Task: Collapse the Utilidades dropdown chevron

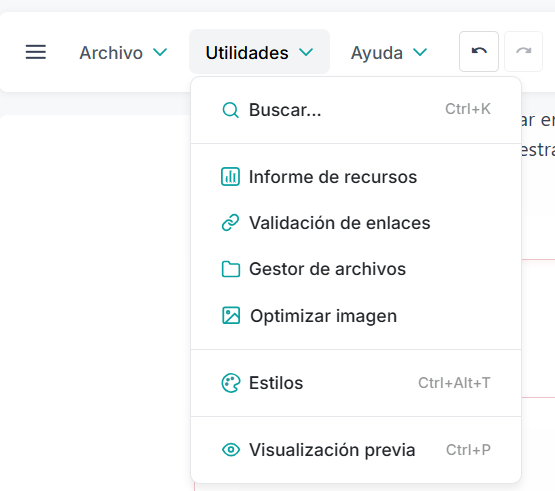Action: pyautogui.click(x=306, y=53)
